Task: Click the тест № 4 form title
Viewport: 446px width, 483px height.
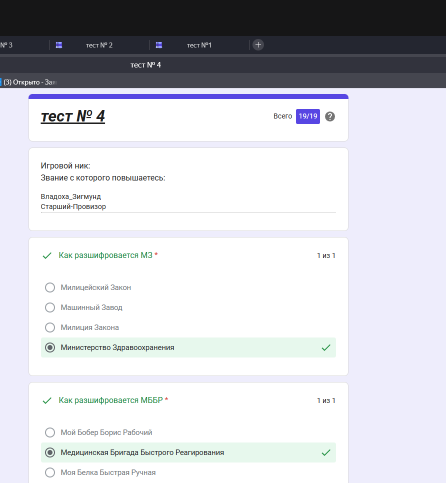Action: (x=73, y=117)
